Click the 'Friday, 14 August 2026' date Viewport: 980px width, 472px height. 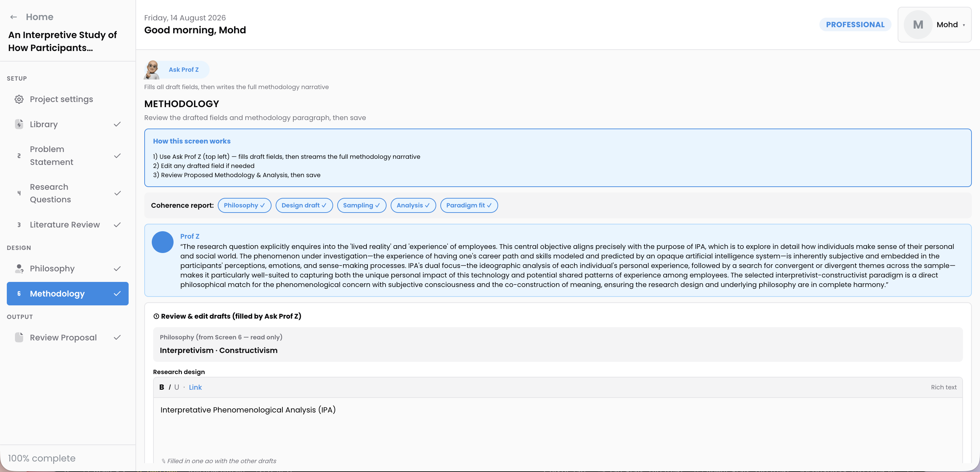[x=185, y=18]
